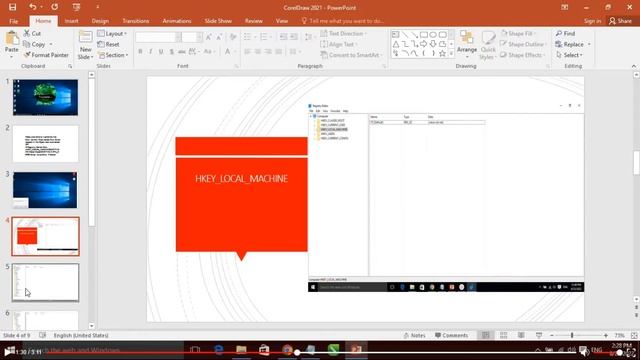Click Convert to SmartArt

(351, 55)
